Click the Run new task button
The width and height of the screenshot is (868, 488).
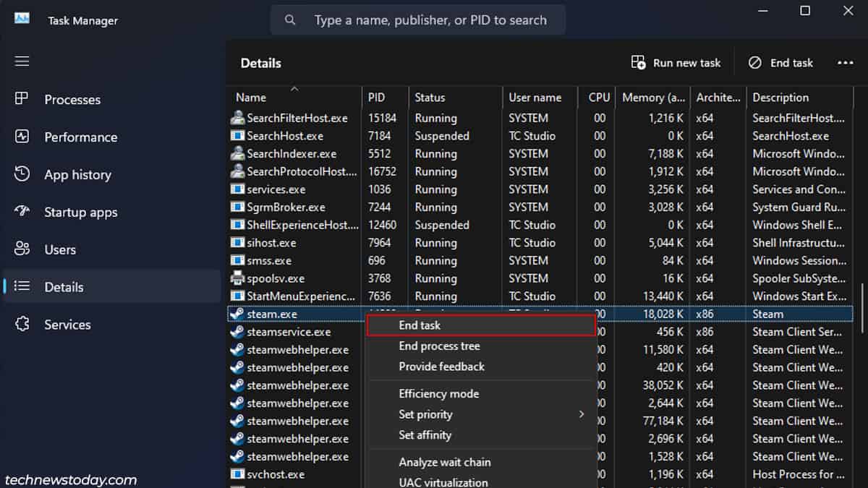coord(676,63)
